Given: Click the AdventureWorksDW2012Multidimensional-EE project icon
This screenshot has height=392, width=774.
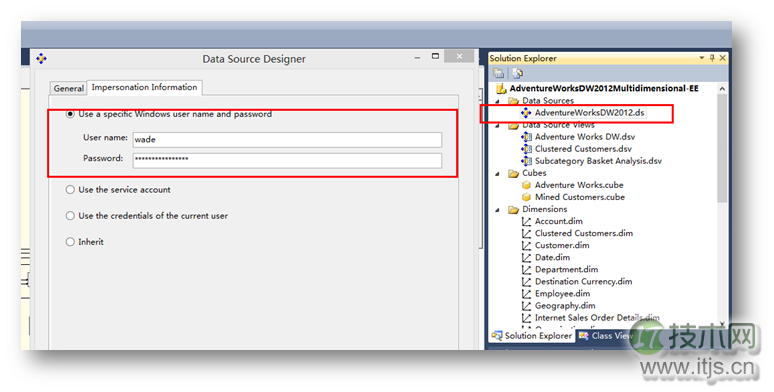Looking at the screenshot, I should click(502, 88).
